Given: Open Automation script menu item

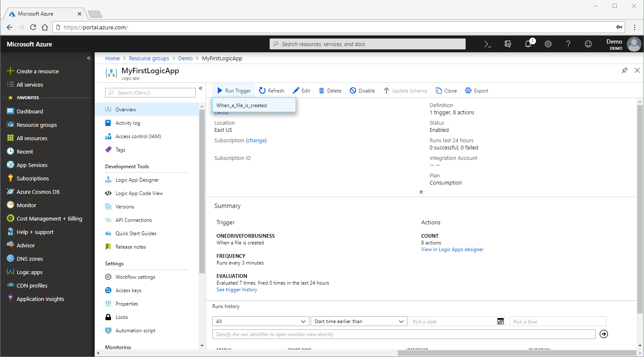Looking at the screenshot, I should pos(147,331).
